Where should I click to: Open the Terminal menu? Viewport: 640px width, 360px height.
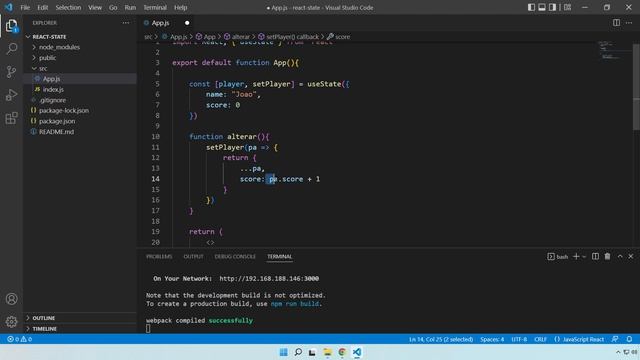tap(155, 7)
